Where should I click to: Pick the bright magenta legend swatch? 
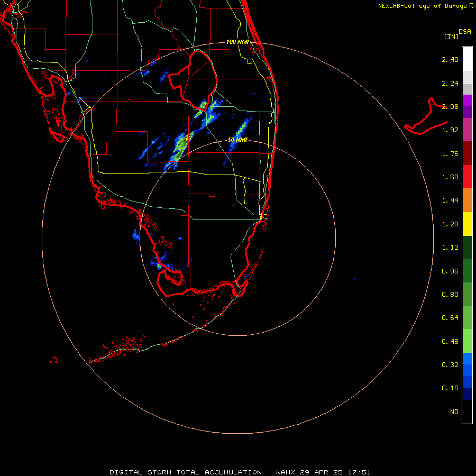[467, 100]
